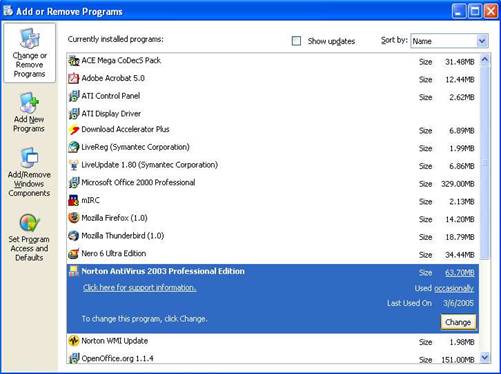Viewport: 501px width, 374px height.
Task: Select the OpenOffice.org 1.1.4 entry
Action: 273,358
